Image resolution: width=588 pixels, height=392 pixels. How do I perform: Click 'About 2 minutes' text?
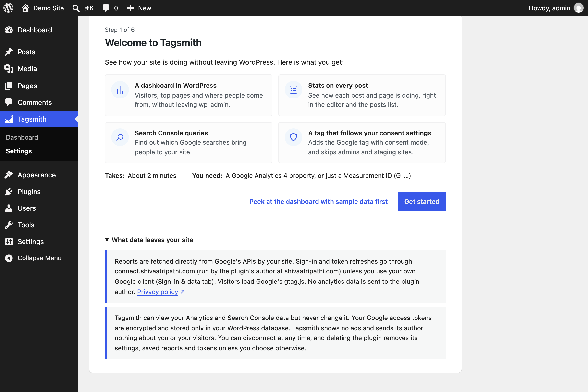click(152, 176)
